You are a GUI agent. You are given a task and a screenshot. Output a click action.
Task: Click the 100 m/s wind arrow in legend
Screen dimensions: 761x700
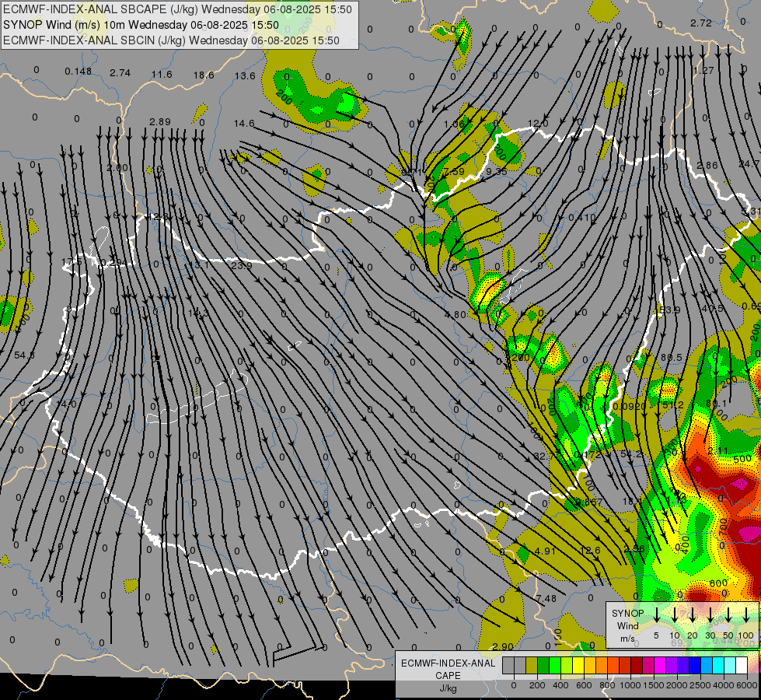(x=746, y=614)
